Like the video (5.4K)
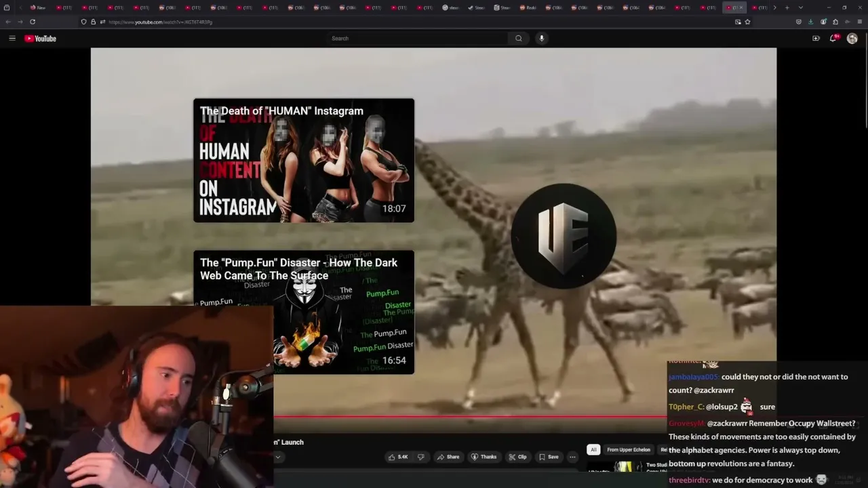 pyautogui.click(x=398, y=457)
